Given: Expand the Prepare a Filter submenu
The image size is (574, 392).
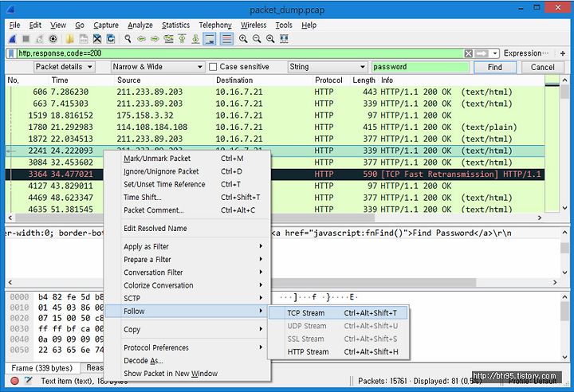Looking at the screenshot, I should [x=193, y=259].
